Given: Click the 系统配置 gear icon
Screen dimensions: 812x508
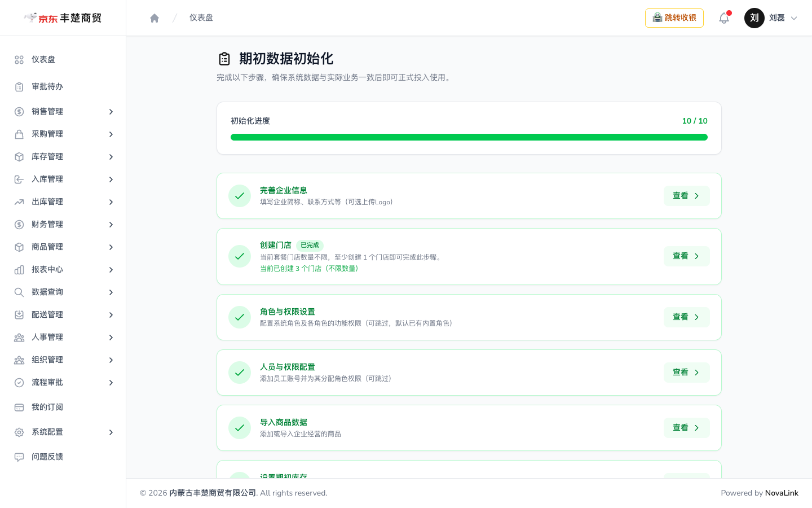Looking at the screenshot, I should [x=19, y=432].
